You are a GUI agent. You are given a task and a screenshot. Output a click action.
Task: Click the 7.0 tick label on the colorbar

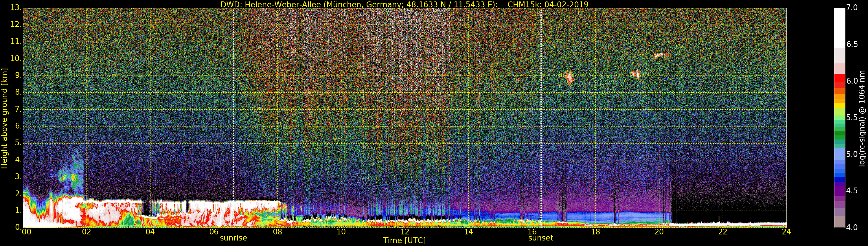tap(852, 8)
